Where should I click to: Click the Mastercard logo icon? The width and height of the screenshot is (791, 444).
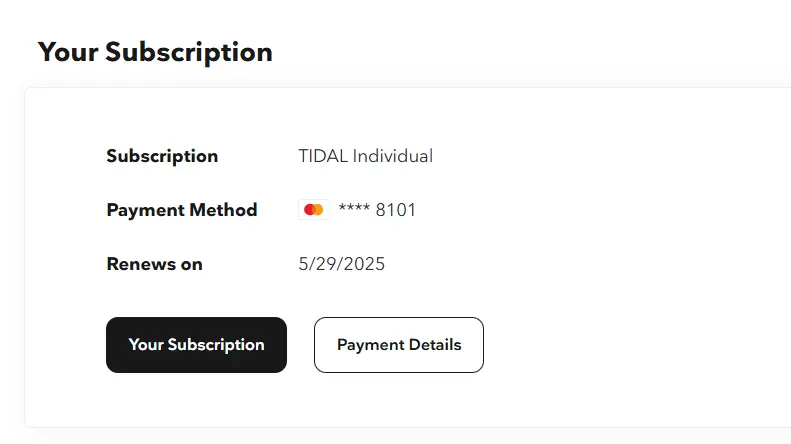pos(314,209)
